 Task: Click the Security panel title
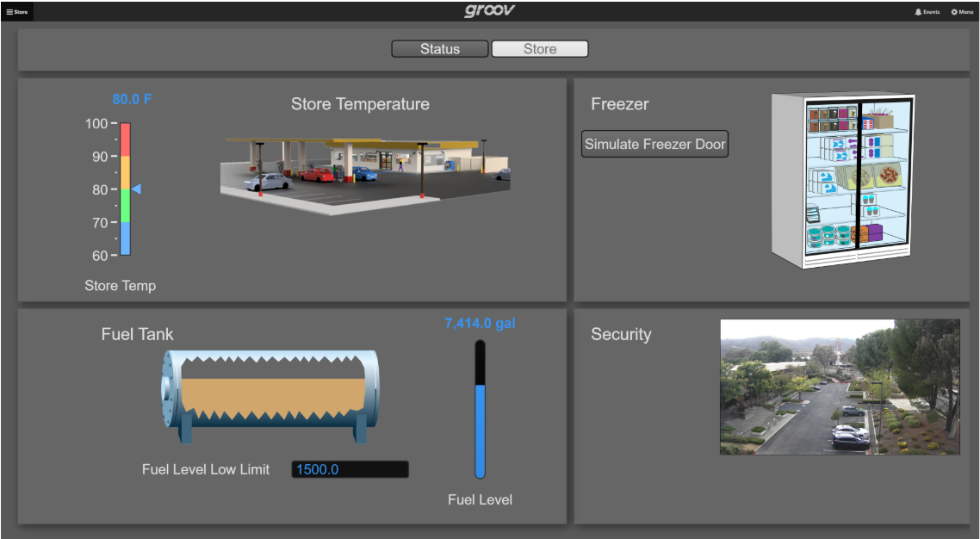pos(621,334)
